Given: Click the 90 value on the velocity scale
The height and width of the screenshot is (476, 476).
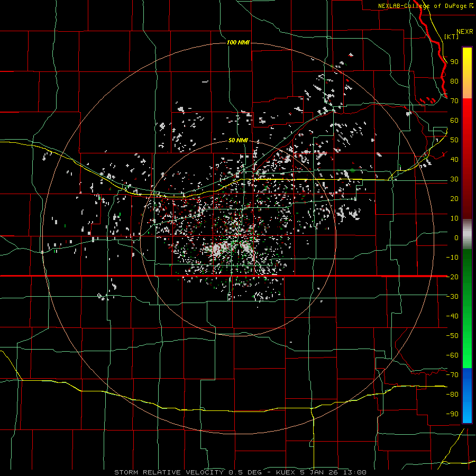Looking at the screenshot, I should pos(454,62).
